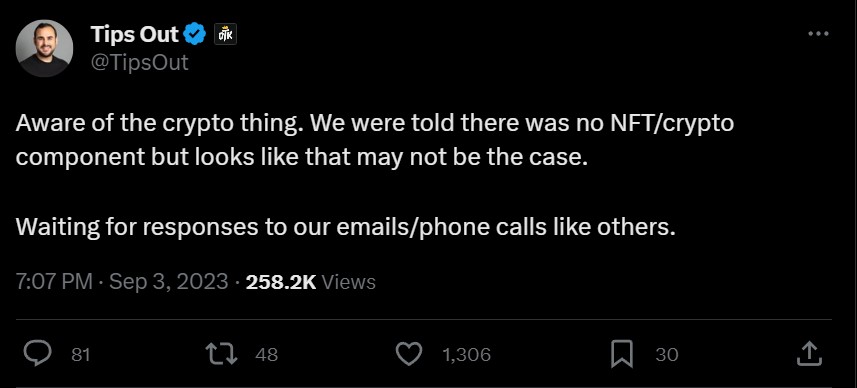Viewport: 857px width, 388px height.
Task: Open the Tips Out profile picture
Action: pos(44,48)
